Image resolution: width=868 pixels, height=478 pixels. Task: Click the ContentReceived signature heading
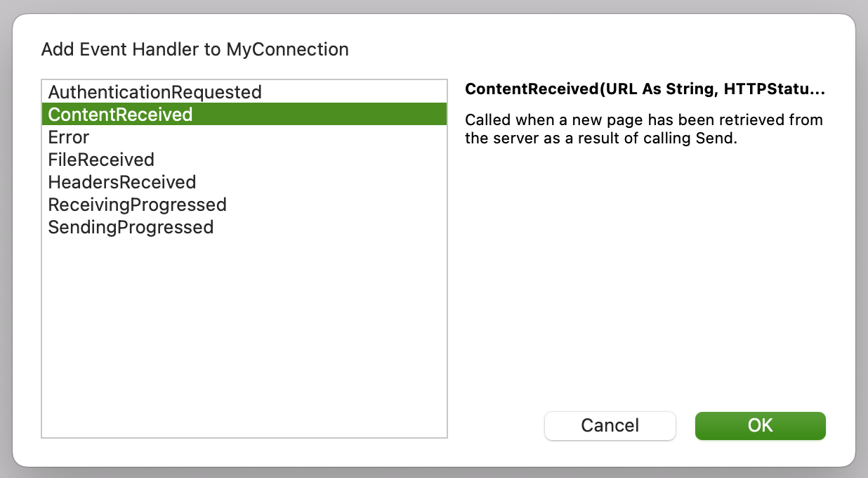(646, 89)
